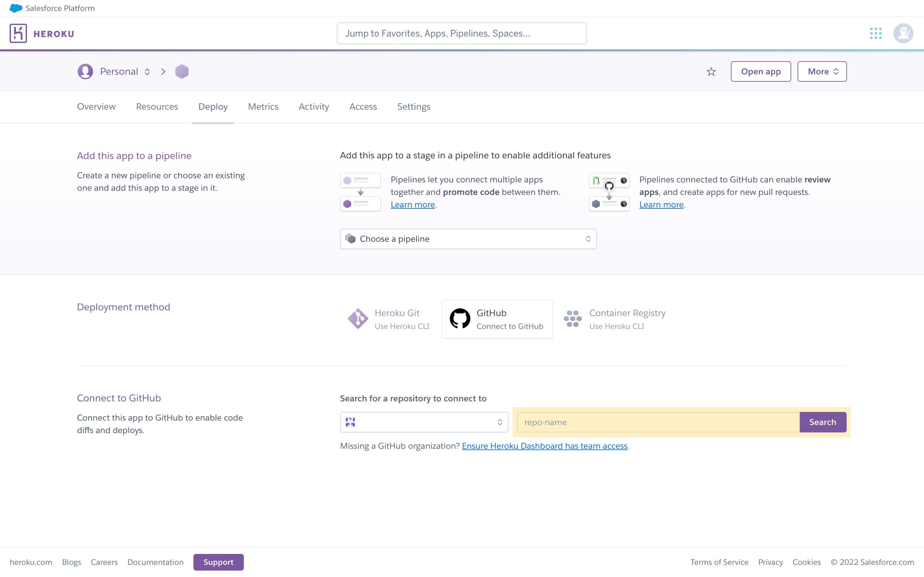Click the Search repository button
The image size is (924, 577).
(822, 422)
